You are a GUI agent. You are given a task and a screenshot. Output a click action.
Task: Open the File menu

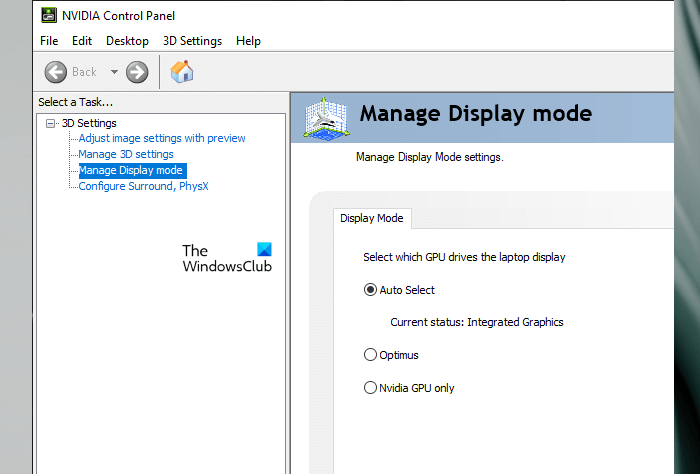tap(49, 41)
